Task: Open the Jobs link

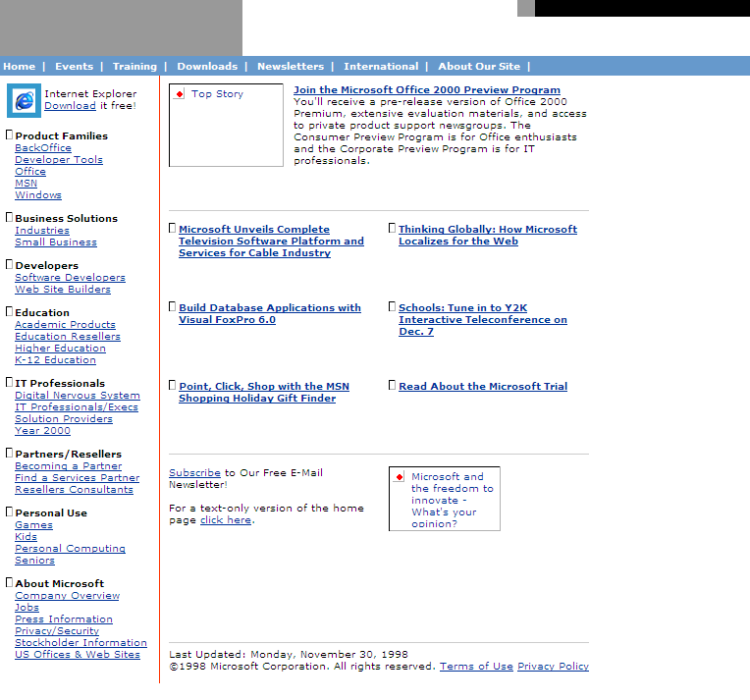Action: (27, 608)
